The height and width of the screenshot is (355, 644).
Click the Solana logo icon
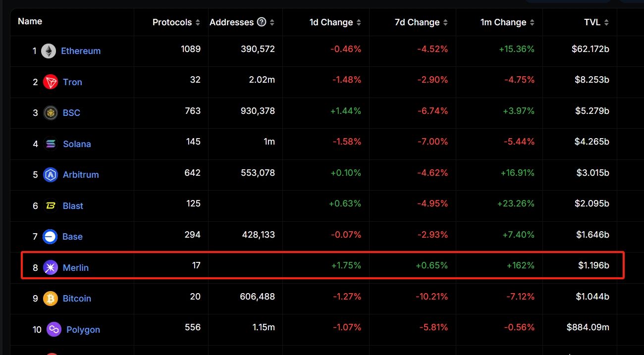(x=51, y=144)
